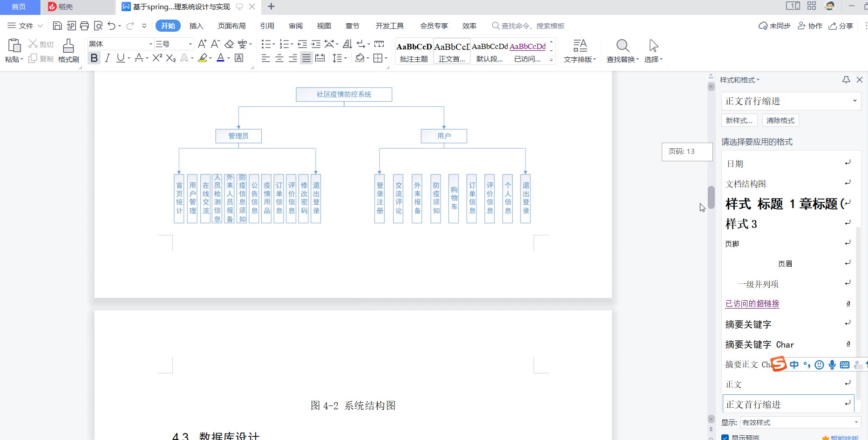Open the 开发工具 (Developer) tab
The height and width of the screenshot is (440, 868).
pyautogui.click(x=390, y=26)
